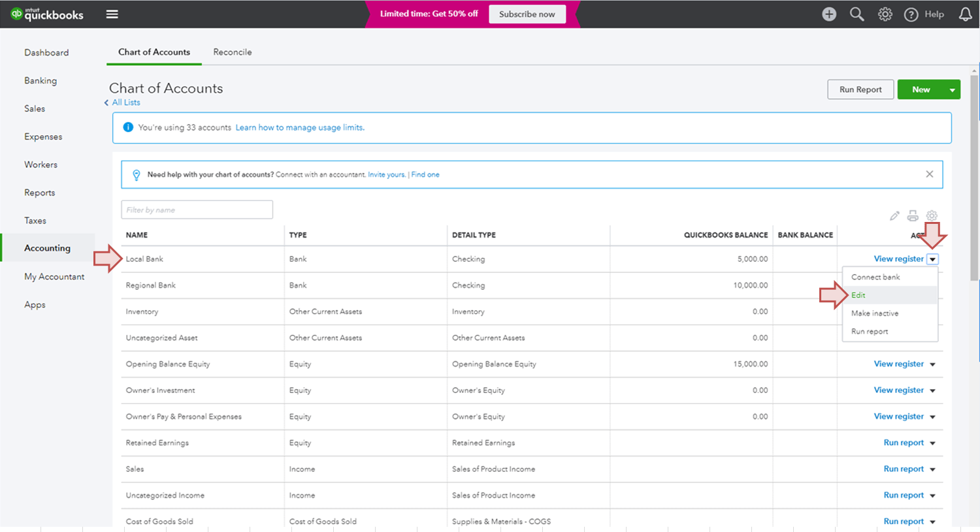
Task: Choose Edit from the dropdown menu
Action: coord(890,295)
